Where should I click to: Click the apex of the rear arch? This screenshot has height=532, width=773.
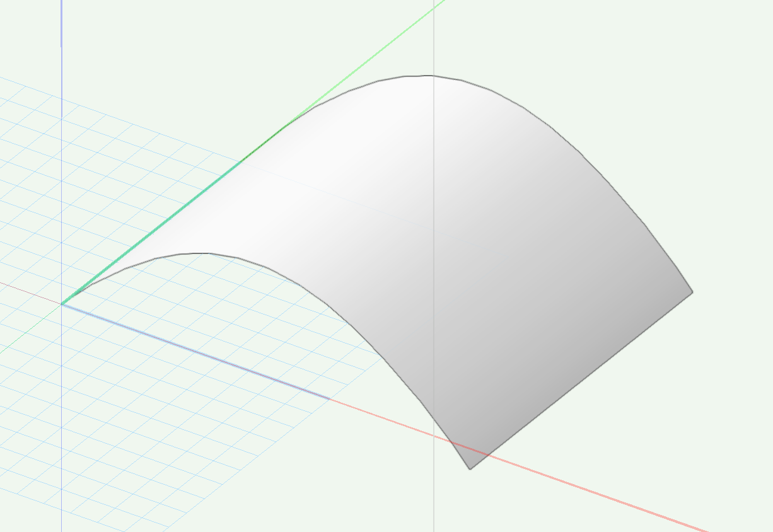(429, 76)
